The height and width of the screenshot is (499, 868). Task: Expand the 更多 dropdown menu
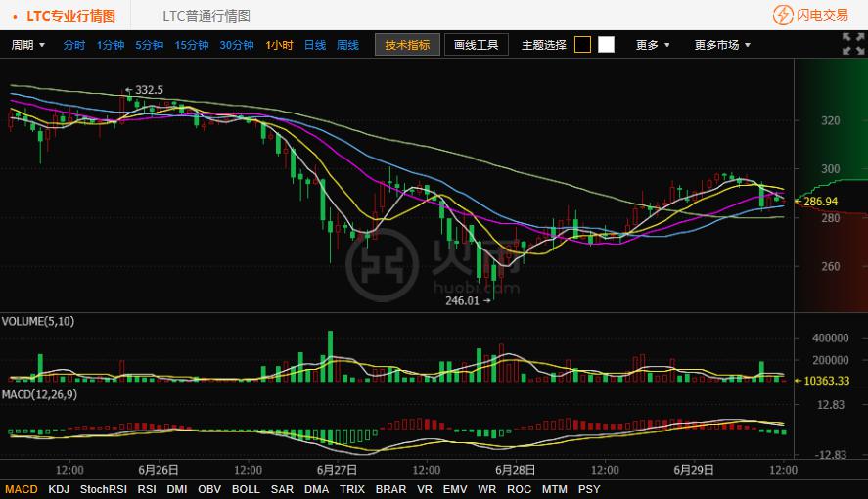653,45
